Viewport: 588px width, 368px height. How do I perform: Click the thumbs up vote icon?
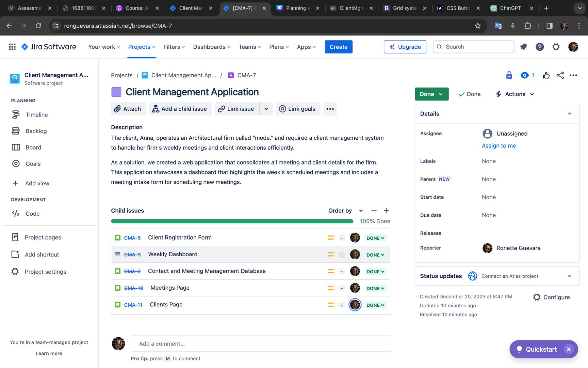546,75
